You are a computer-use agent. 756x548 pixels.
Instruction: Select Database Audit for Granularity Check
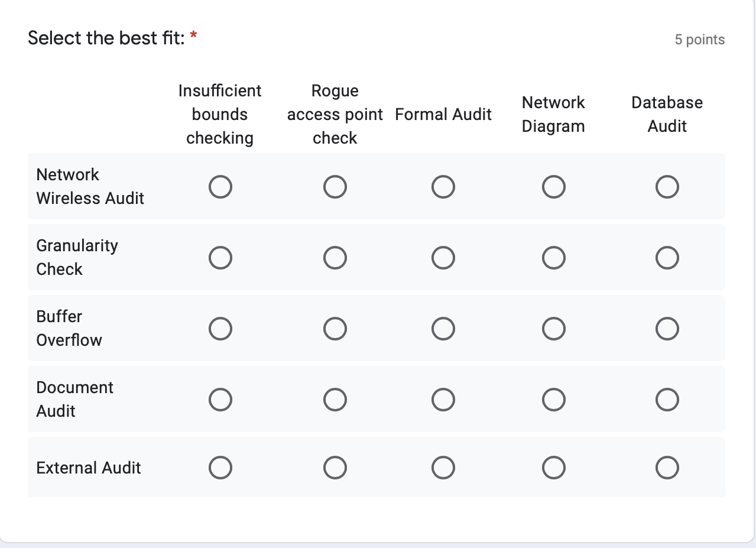(667, 257)
